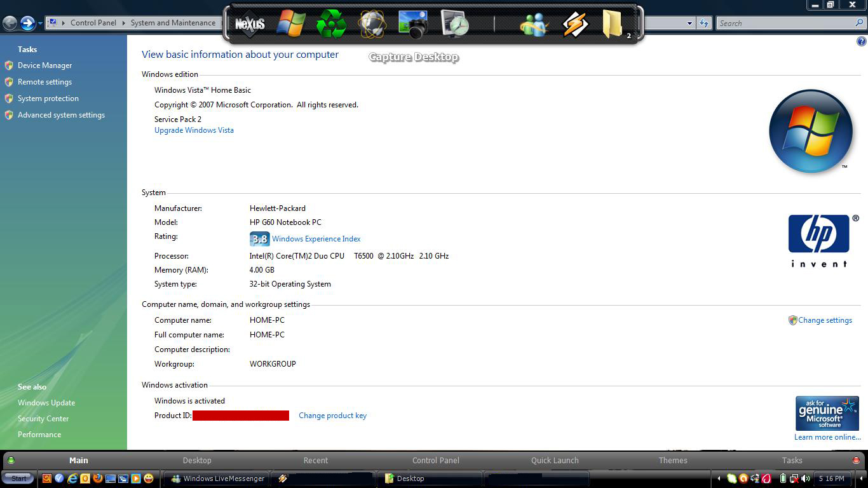Screen dimensions: 868x488
Task: Open Device Manager from Tasks pane
Action: tap(44, 65)
